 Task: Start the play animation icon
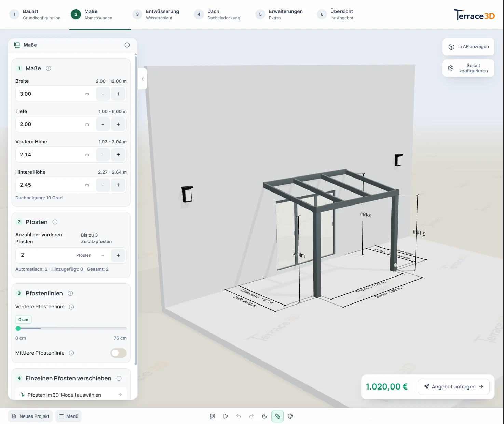[x=226, y=416]
